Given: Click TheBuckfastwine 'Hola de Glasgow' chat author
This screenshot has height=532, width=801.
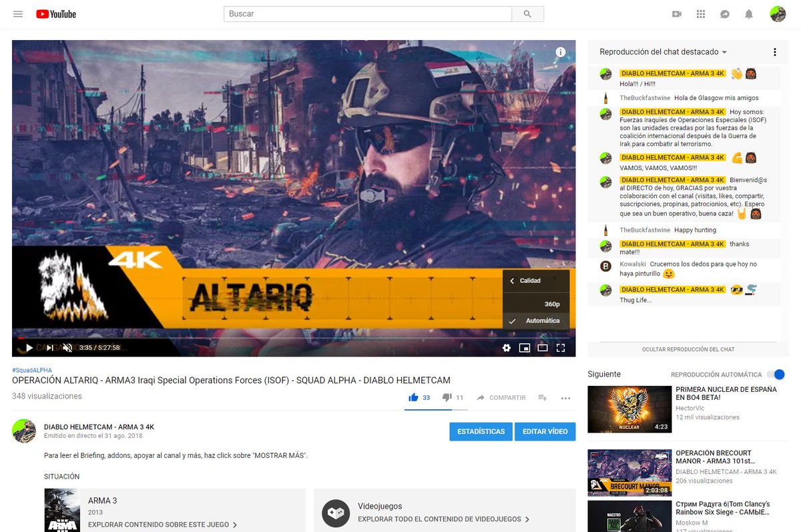Looking at the screenshot, I should [645, 98].
